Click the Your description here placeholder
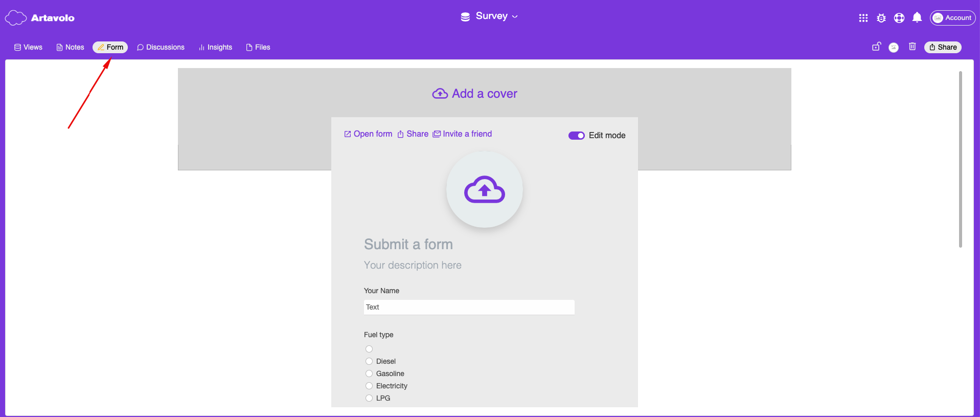The image size is (980, 417). (413, 265)
